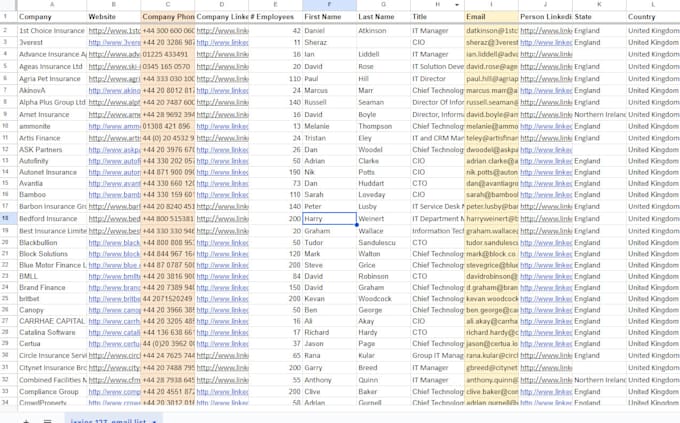Select 'Group IT Manager' title in Circle row
The height and width of the screenshot is (423, 680).
coord(437,355)
